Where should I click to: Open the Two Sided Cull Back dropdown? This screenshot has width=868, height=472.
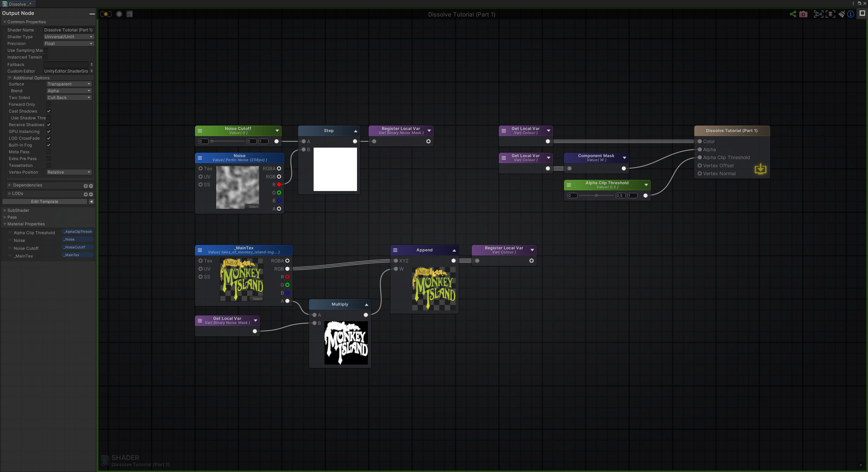[69, 97]
